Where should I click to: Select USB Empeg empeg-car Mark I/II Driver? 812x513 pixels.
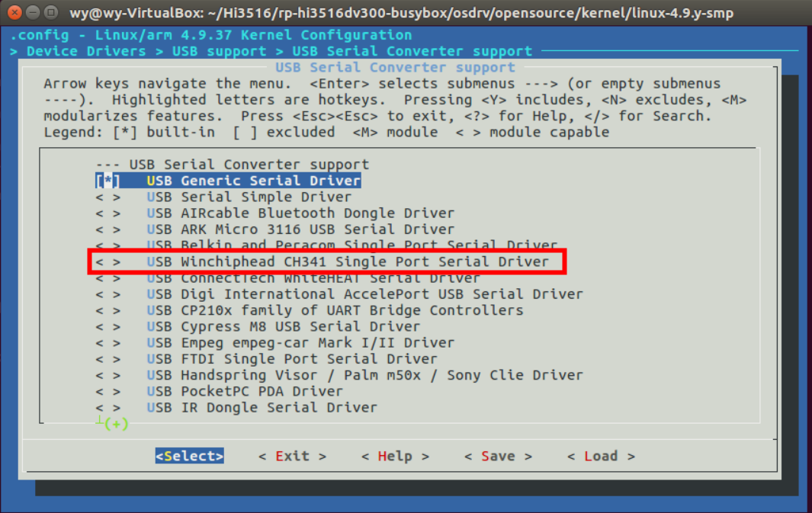tap(300, 343)
